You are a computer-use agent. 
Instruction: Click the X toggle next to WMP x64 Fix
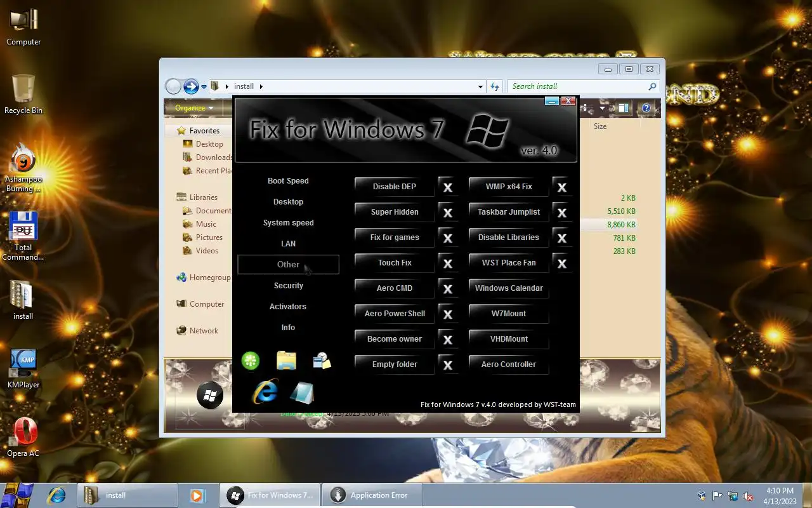click(x=562, y=187)
